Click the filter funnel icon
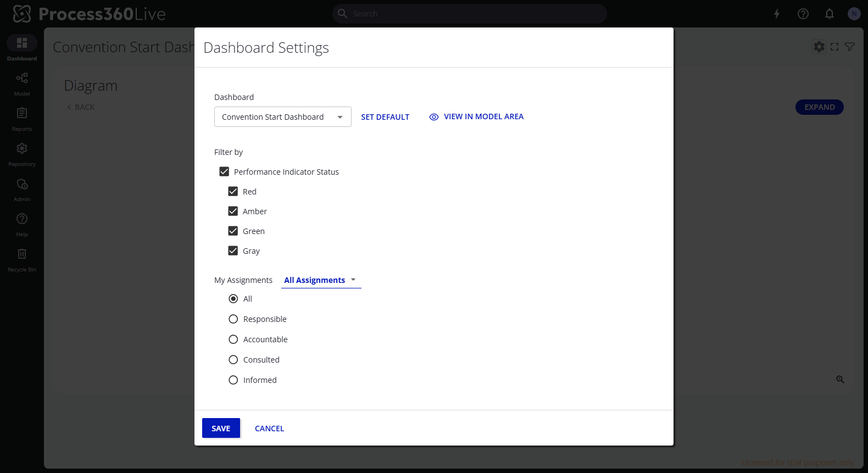Viewport: 868px width, 473px height. (x=850, y=47)
